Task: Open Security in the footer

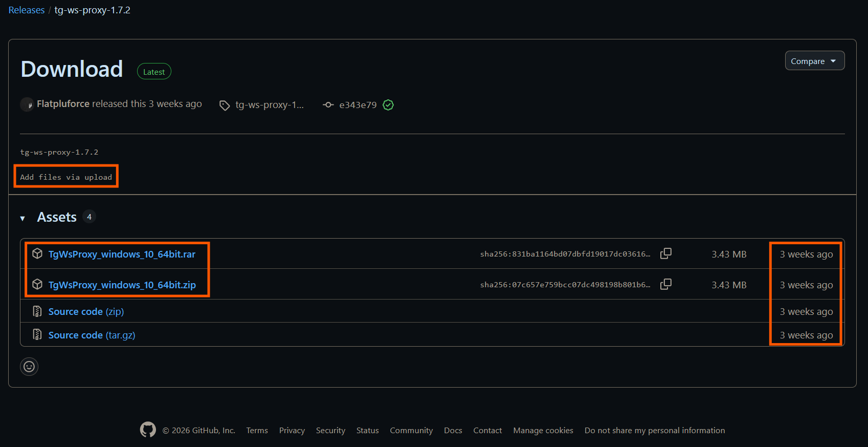Action: [330, 431]
